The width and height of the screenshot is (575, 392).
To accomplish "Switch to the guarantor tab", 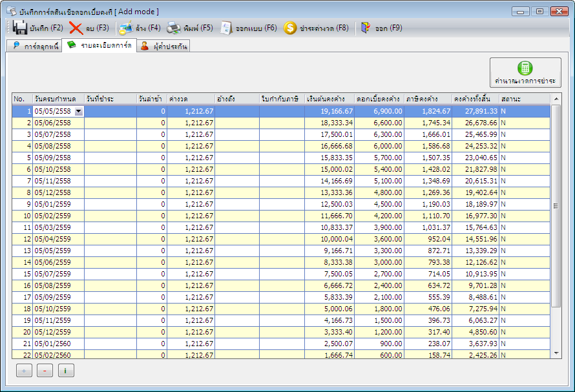I will click(x=163, y=46).
